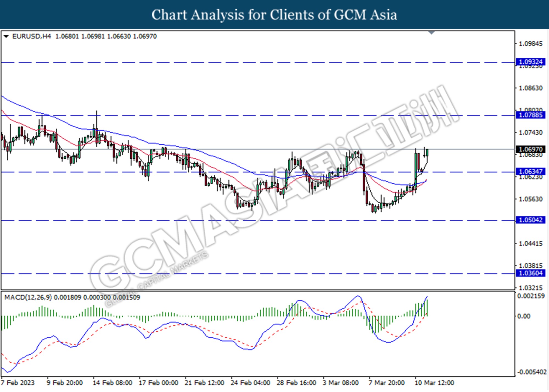Screen dimensions: 549x392
Task: Click the chart shift triangle marker
Action: [432, 33]
